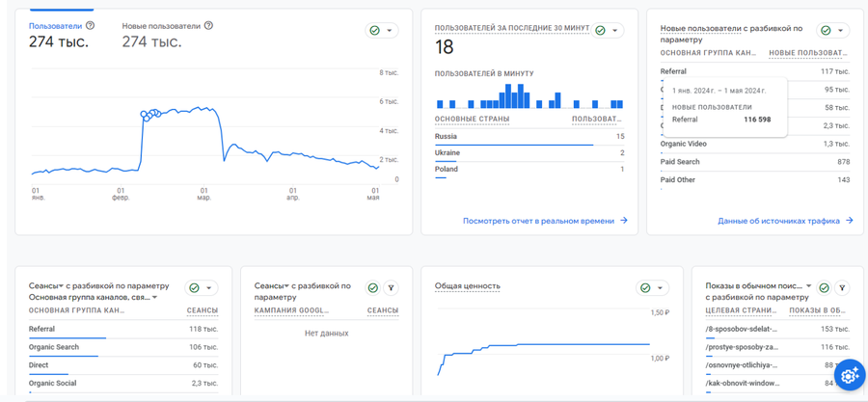Click filter icon on Google campaign sessions card
This screenshot has height=402, width=868.
click(x=391, y=287)
